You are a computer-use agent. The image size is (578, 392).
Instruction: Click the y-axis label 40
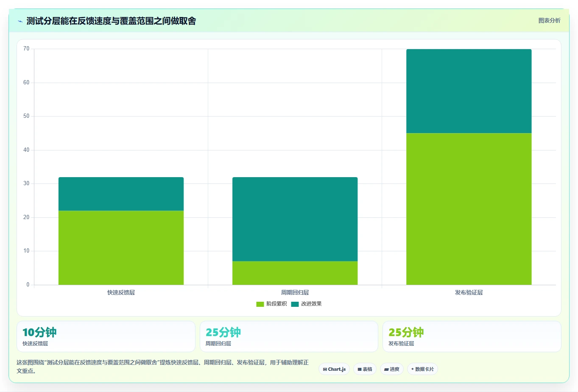(x=26, y=150)
